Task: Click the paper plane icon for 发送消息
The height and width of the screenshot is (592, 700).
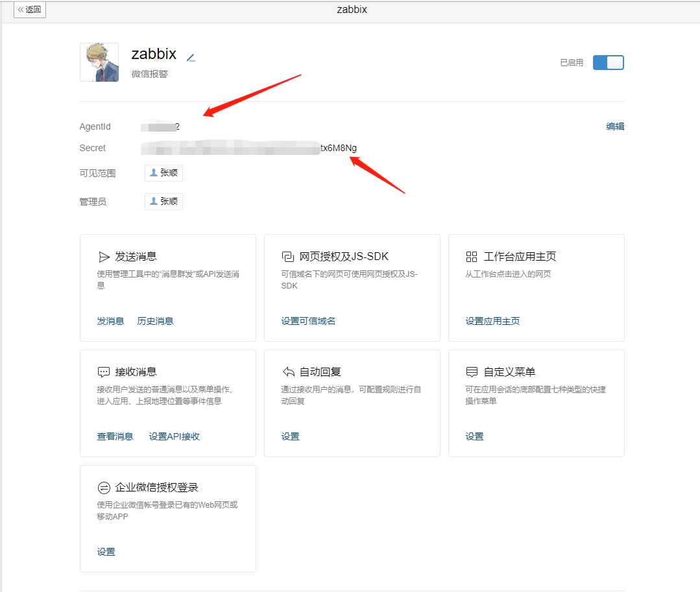Action: (x=104, y=257)
